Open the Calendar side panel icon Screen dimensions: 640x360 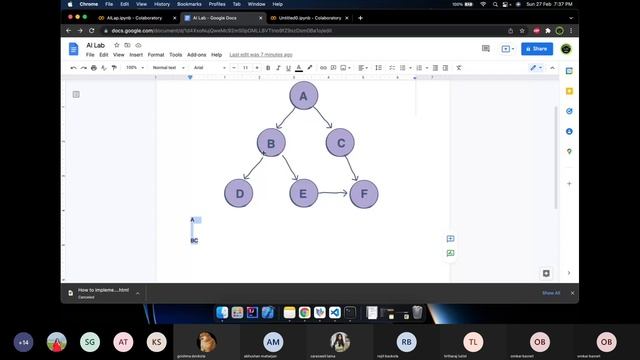pyautogui.click(x=569, y=71)
